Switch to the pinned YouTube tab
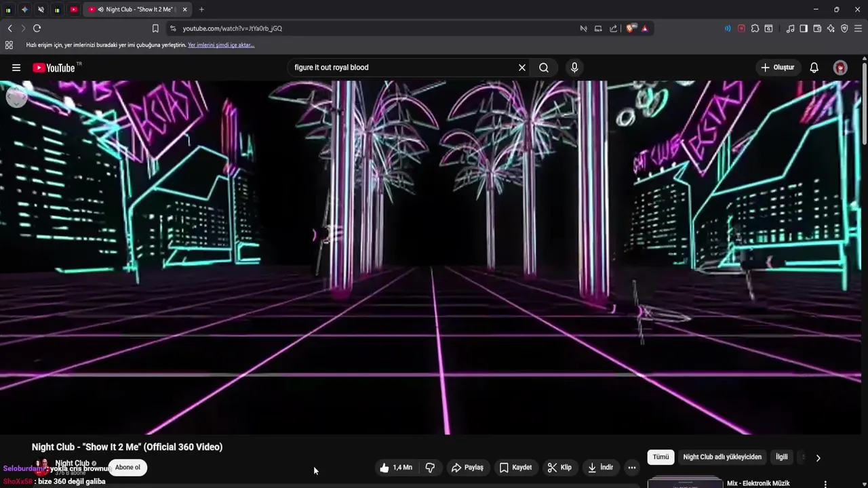 point(74,9)
